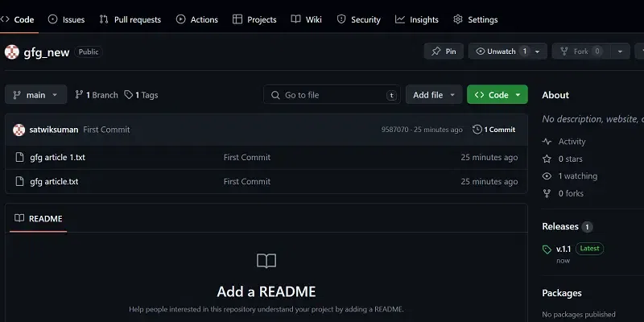View the 0 stars link

(x=563, y=159)
